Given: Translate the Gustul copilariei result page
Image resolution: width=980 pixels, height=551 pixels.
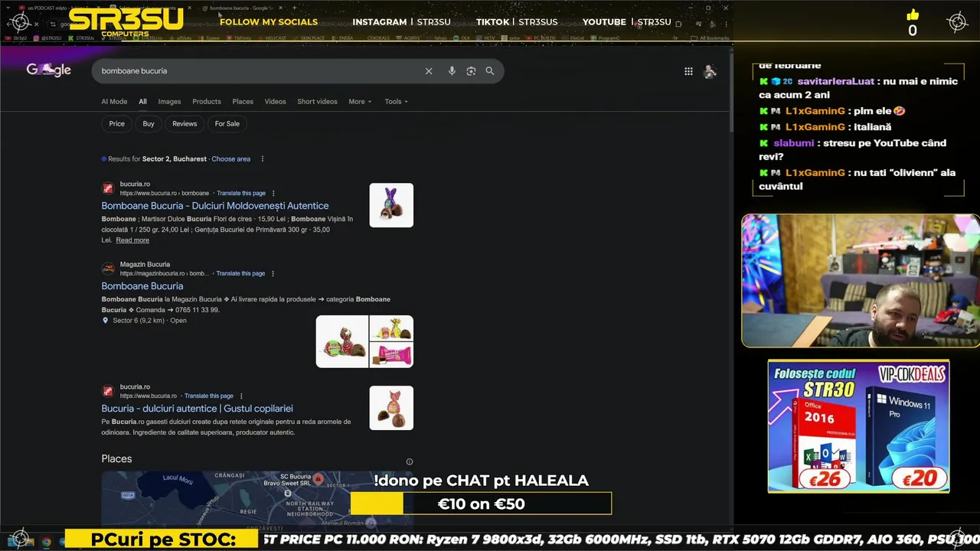Looking at the screenshot, I should [x=209, y=396].
